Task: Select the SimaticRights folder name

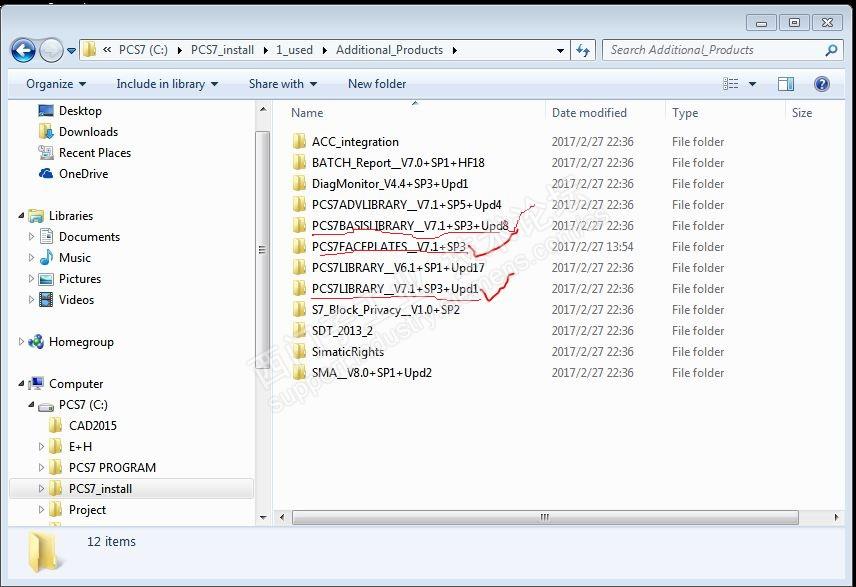Action: [348, 352]
